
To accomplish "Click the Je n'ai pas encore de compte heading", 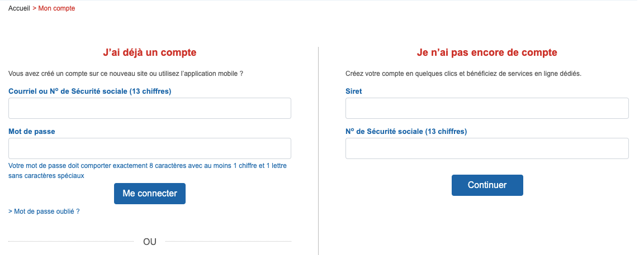I will pyautogui.click(x=487, y=52).
